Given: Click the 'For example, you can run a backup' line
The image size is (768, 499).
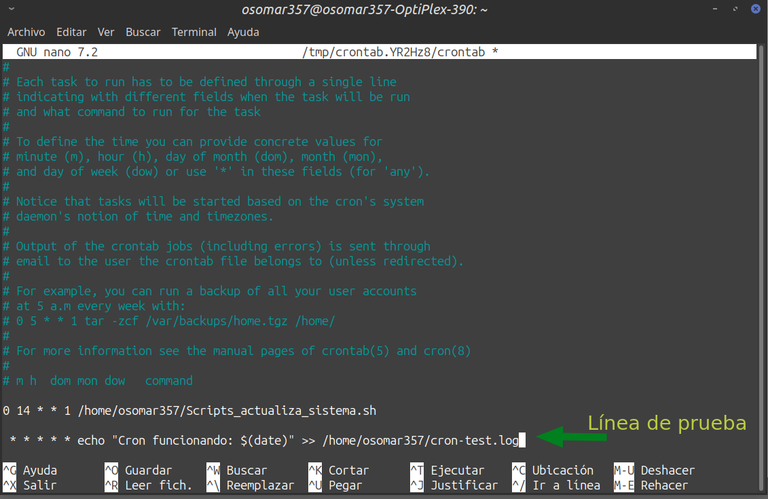Looking at the screenshot, I should pos(210,291).
